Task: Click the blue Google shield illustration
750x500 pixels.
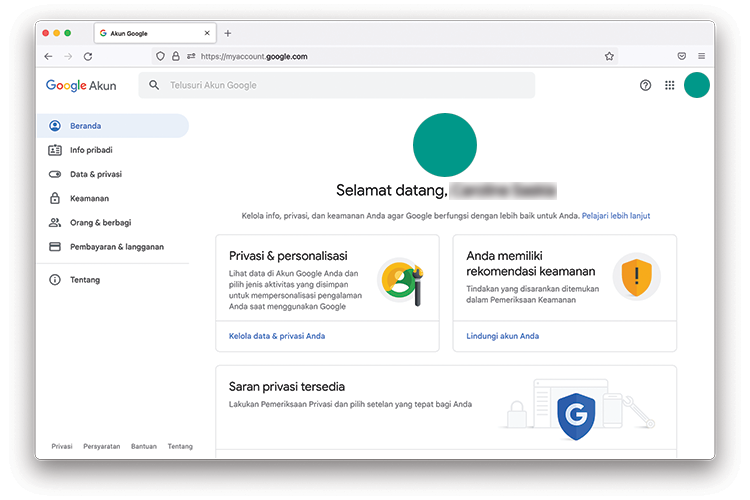Action: pos(576,416)
